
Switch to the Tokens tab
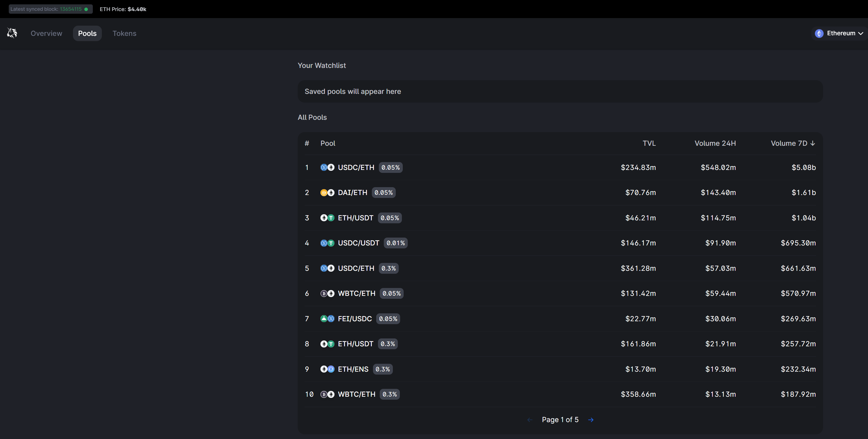pos(124,33)
